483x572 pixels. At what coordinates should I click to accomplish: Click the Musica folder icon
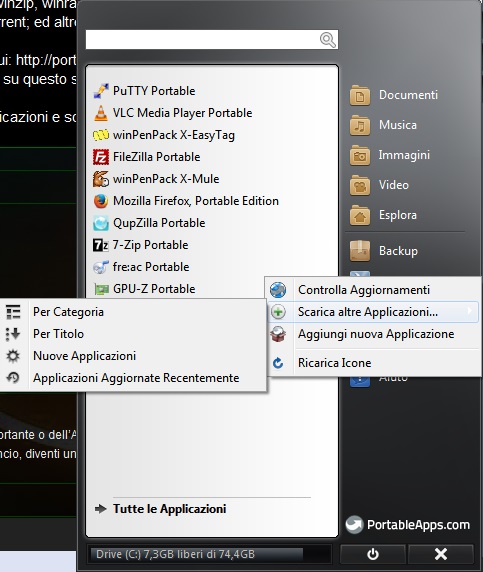360,125
